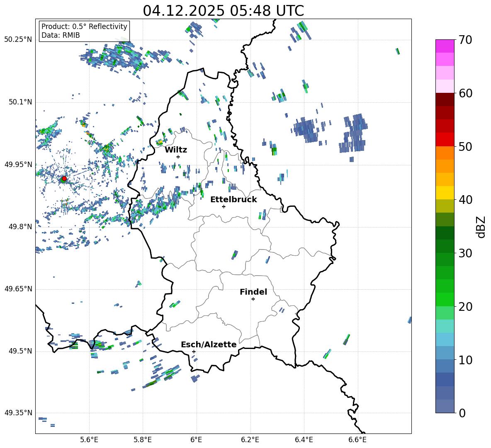Screen dimensions: 491x448
Task: Select the Ettelbruck text label
Action: pyautogui.click(x=233, y=199)
